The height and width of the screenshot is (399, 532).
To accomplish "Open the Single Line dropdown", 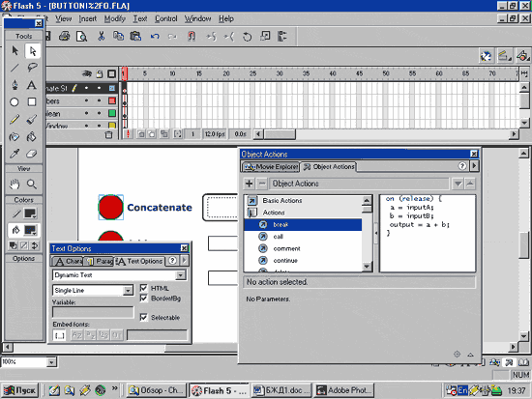I will coord(128,291).
